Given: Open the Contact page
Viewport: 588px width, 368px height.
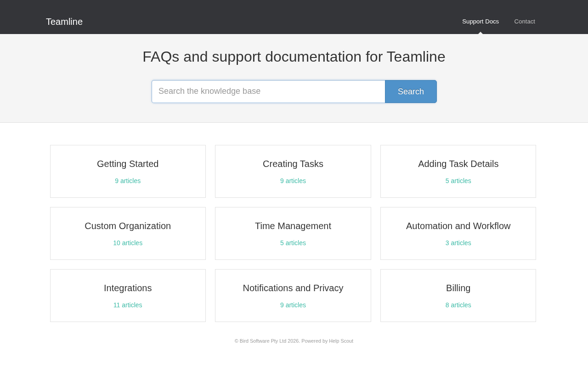Looking at the screenshot, I should point(525,22).
